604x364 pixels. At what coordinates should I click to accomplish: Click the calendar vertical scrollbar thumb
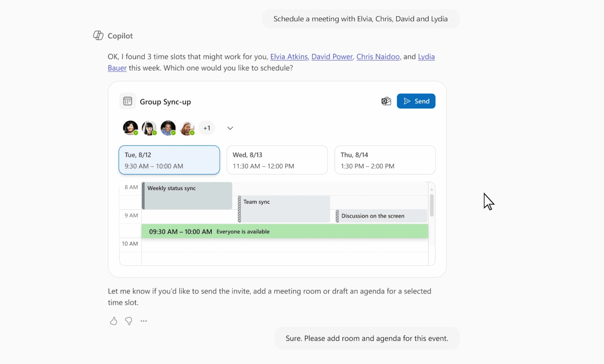(432, 205)
